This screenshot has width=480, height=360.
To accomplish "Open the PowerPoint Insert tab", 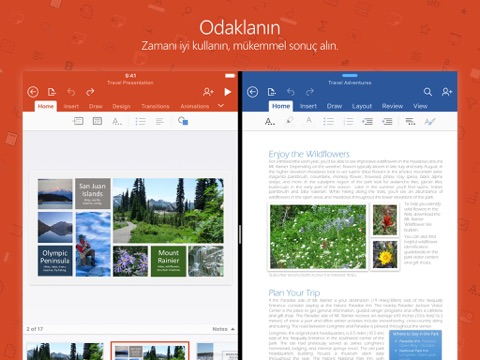I will [71, 106].
